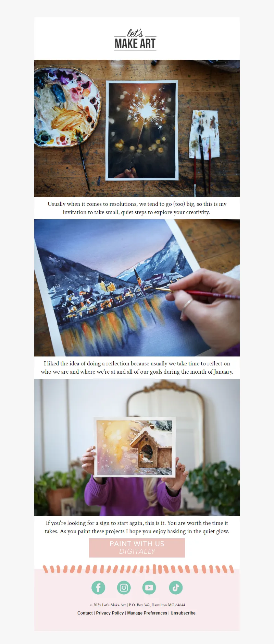Screen dimensions: 274x644
Task: Click the Let's Make Art logo
Action: [135, 39]
